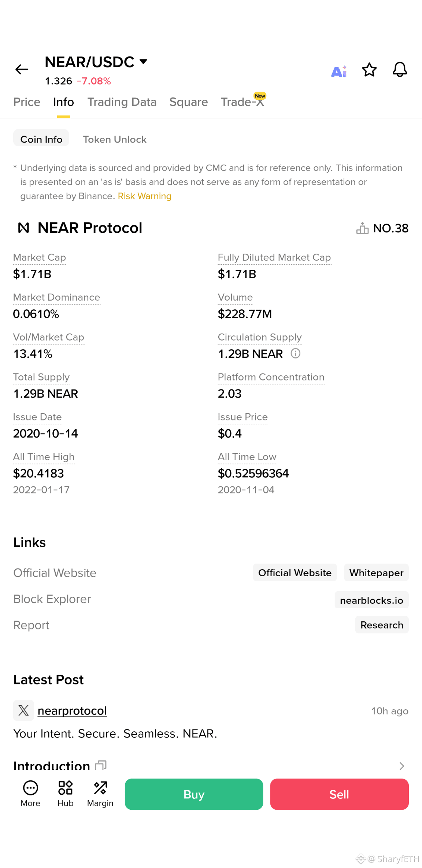Open the Trading Data tab

[x=122, y=102]
